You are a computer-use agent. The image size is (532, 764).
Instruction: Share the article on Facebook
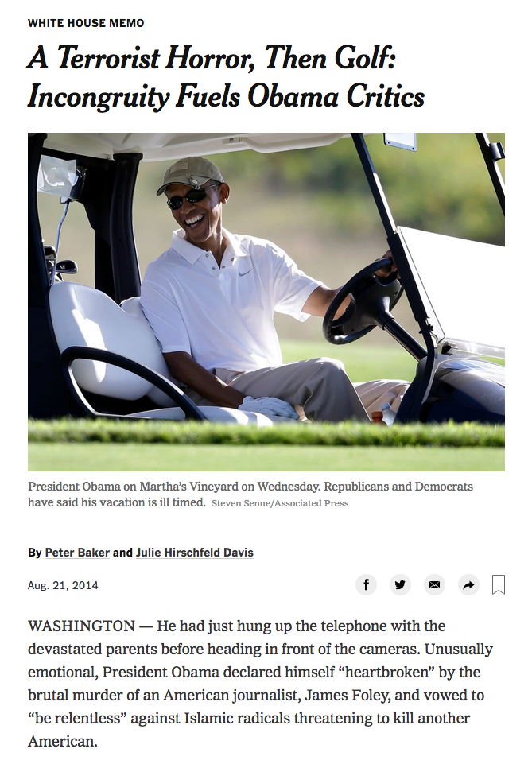click(x=366, y=584)
